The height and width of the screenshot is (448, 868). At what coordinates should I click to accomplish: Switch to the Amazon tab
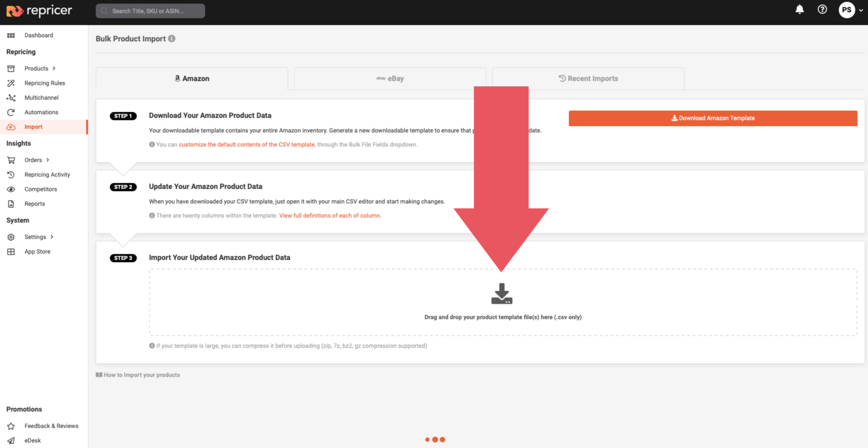192,79
